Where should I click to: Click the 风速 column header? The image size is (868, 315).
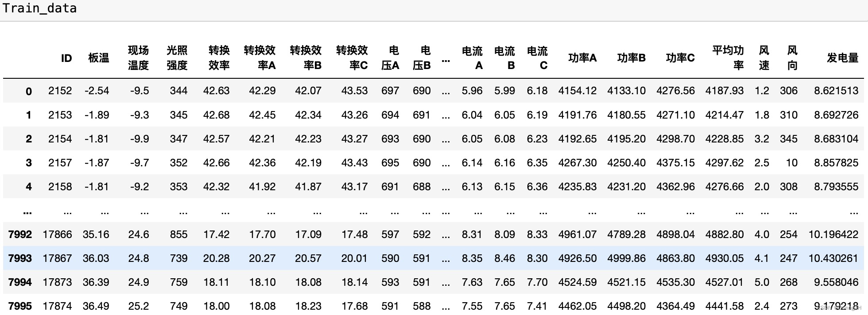pyautogui.click(x=764, y=58)
